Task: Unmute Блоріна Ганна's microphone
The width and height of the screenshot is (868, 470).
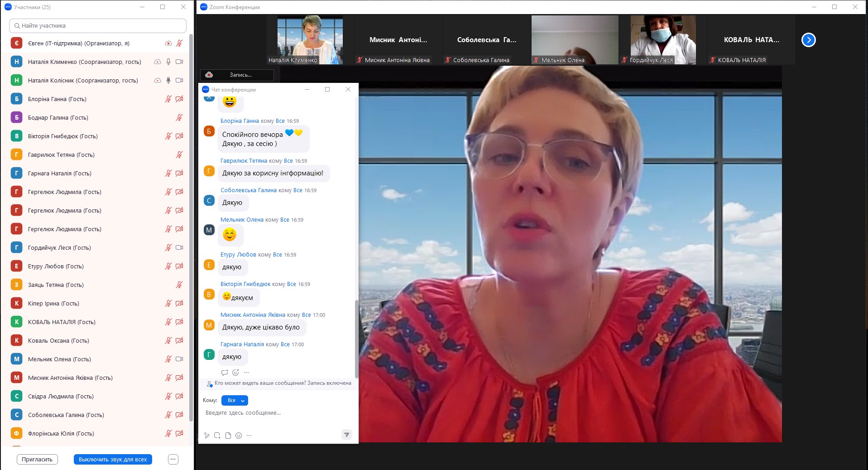Action: point(168,99)
